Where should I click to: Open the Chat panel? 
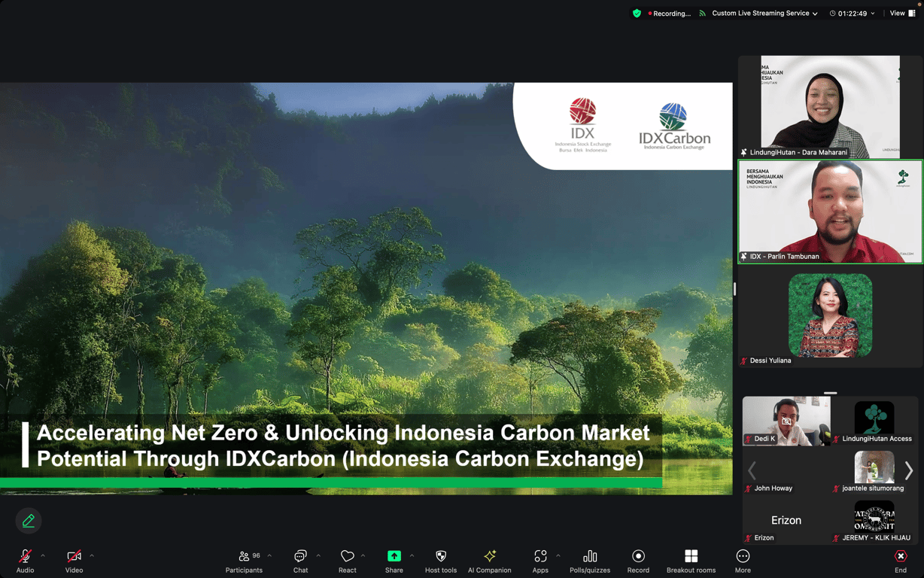[300, 561]
